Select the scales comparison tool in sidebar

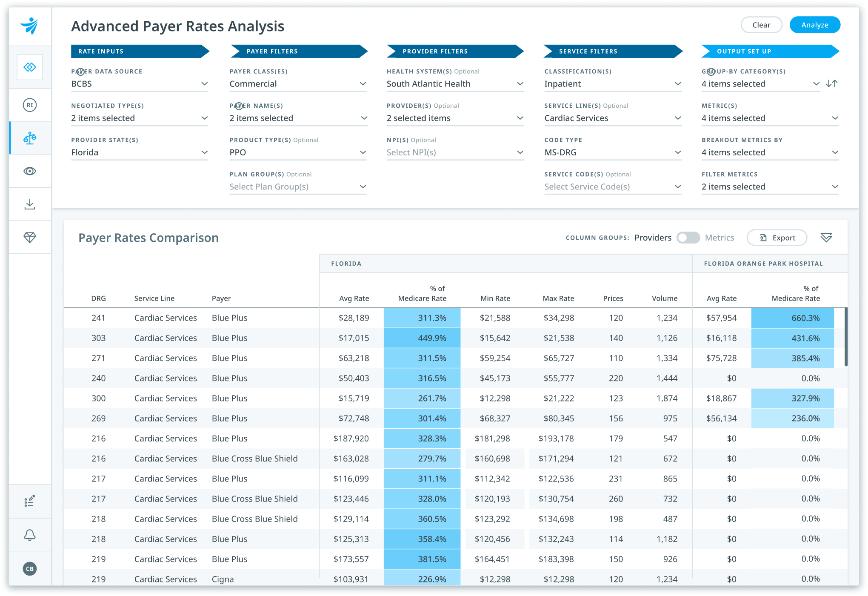(30, 138)
